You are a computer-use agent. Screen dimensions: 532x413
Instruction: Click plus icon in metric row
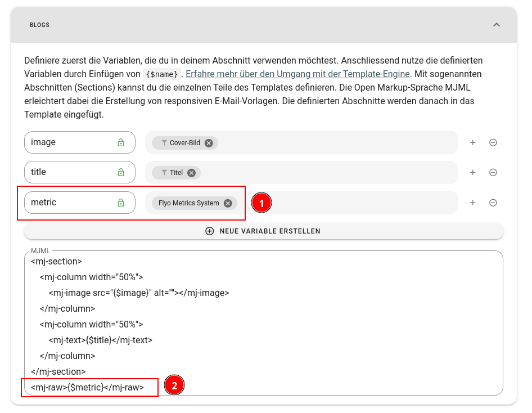(x=472, y=203)
